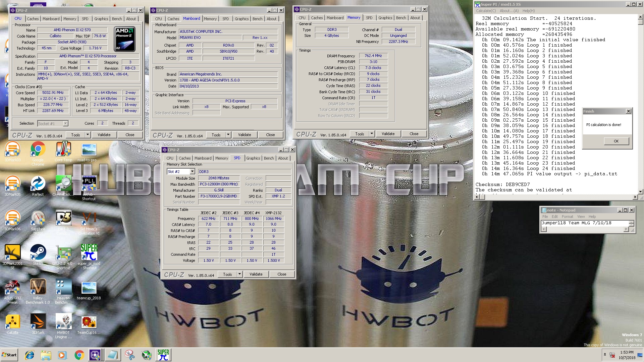Click Close in the Mainboard window
Screen dimensions: 644x362
270,135
